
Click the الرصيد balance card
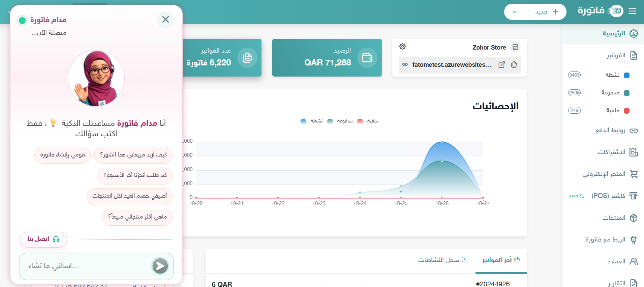(327, 58)
